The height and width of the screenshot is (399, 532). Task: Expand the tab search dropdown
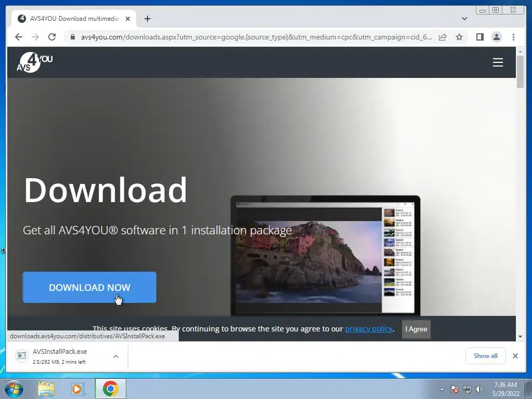pos(464,19)
